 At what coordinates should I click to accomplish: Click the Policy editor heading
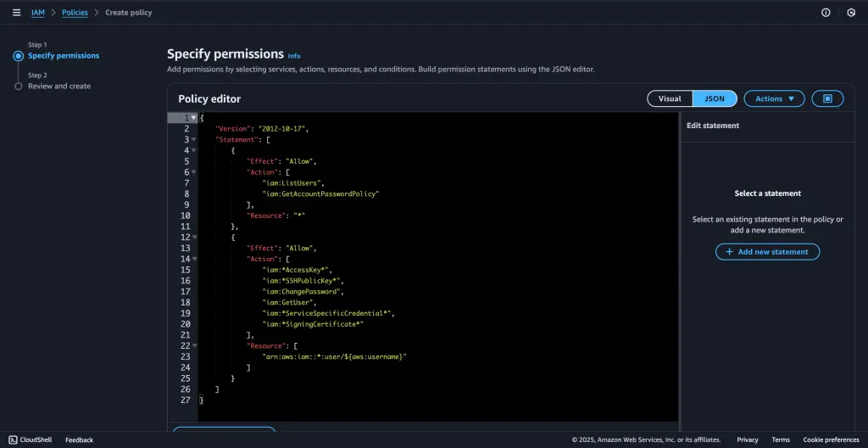[x=209, y=99]
